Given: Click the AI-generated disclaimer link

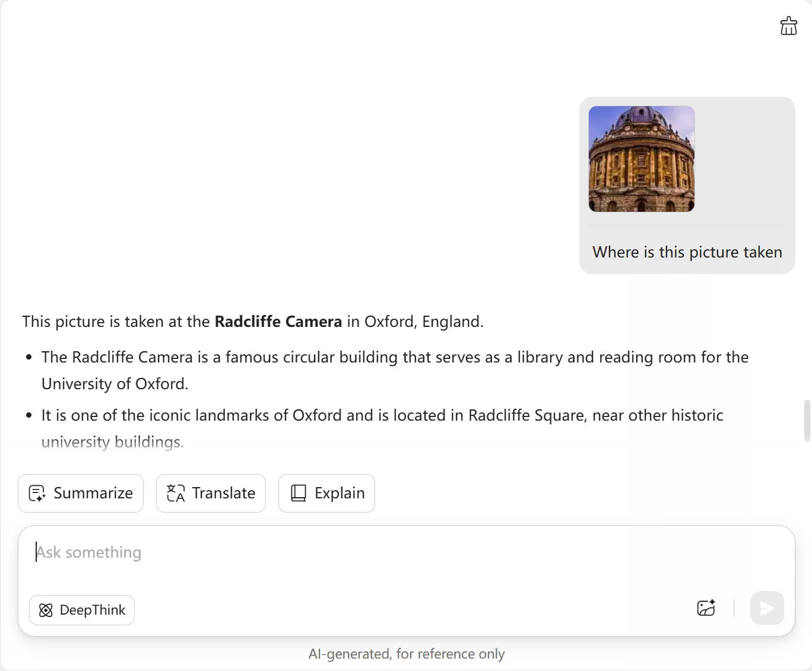Looking at the screenshot, I should 406,653.
